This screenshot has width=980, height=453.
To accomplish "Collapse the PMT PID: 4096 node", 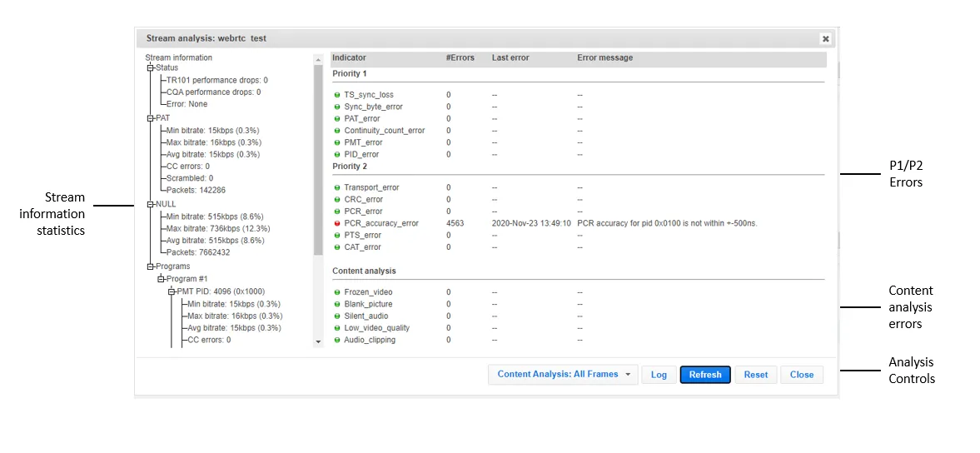I will pyautogui.click(x=172, y=291).
